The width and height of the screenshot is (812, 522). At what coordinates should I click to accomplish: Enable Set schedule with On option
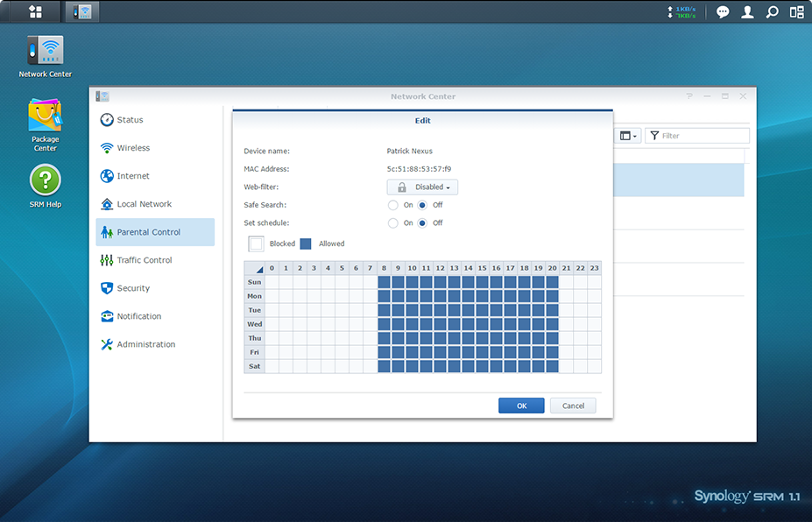point(393,223)
